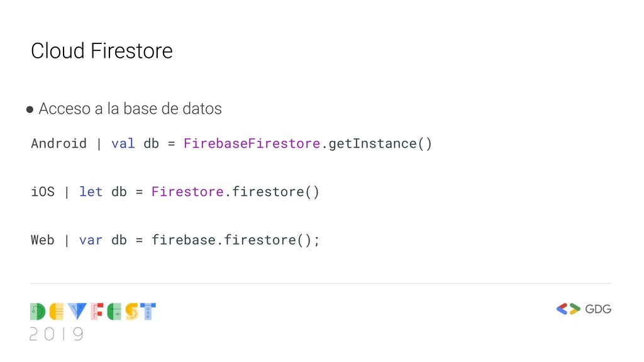Click the val keyword
Image resolution: width=644 pixels, height=362 pixels.
pos(123,144)
